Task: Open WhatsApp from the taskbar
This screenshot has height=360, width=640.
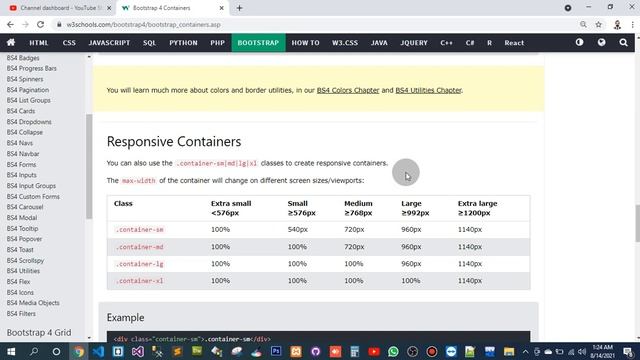Action: pyautogui.click(x=393, y=351)
